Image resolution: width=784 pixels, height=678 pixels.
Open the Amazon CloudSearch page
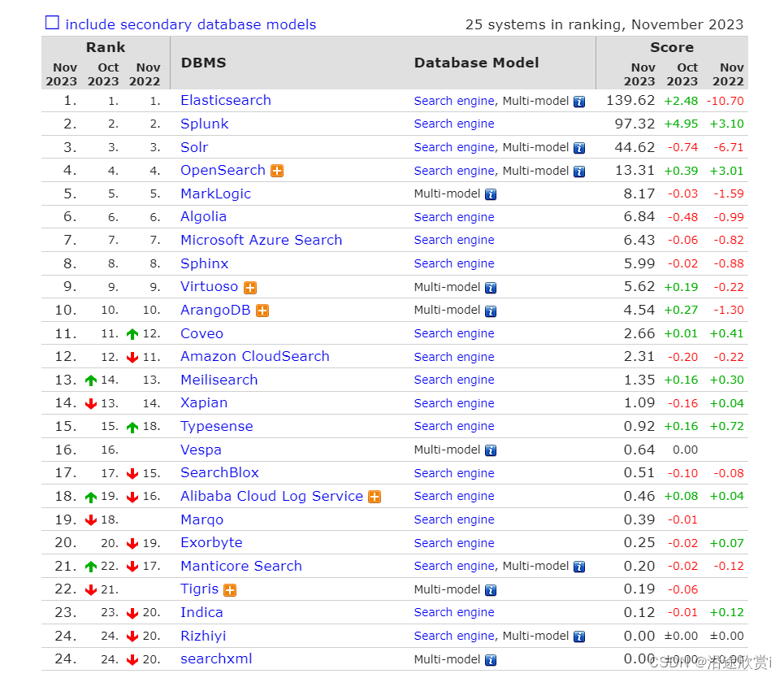253,356
